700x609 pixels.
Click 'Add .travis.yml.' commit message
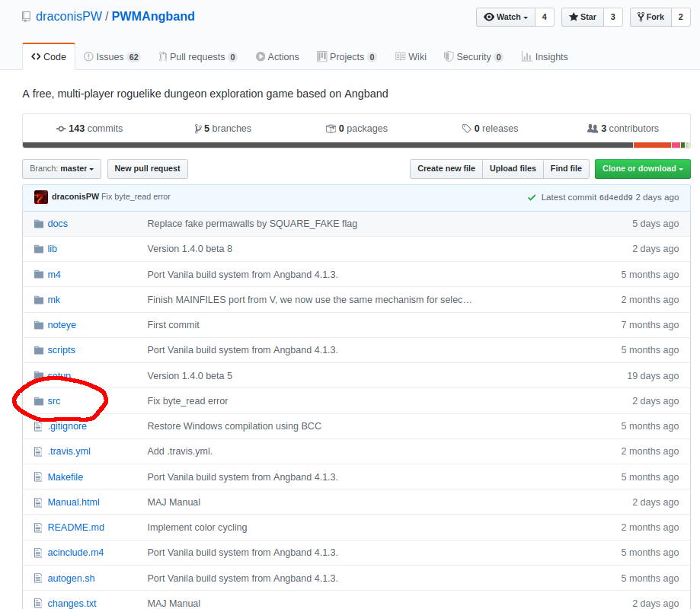pyautogui.click(x=180, y=451)
